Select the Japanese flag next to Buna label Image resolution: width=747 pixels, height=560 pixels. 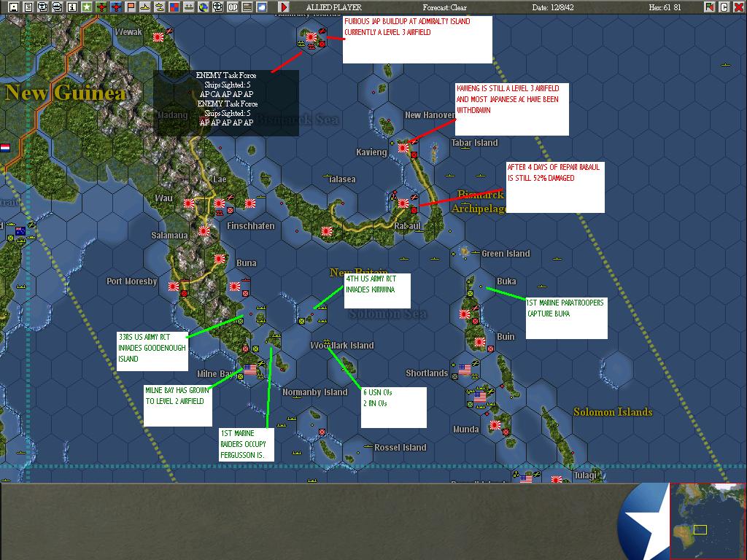220,259
